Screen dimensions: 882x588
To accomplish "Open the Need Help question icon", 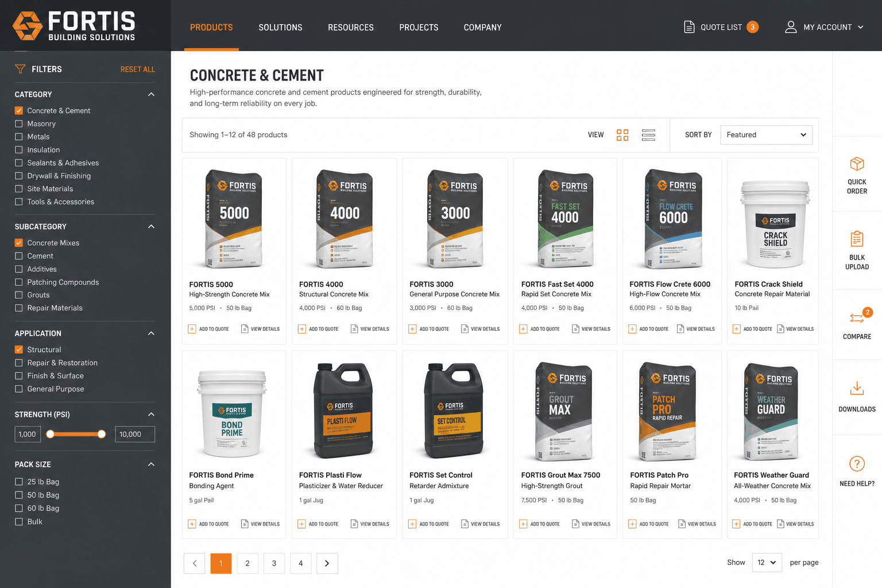I will click(x=857, y=463).
